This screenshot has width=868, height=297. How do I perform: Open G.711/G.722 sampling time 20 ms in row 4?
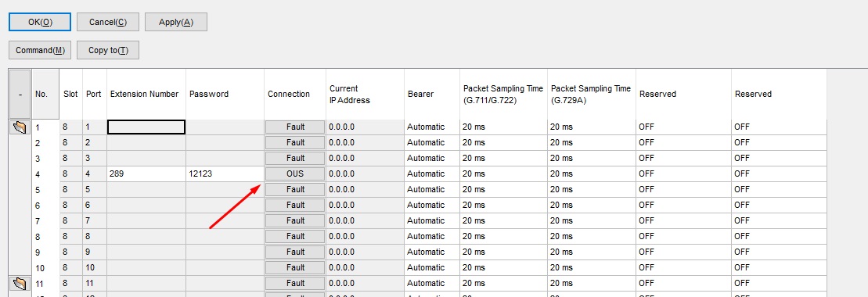[503, 174]
